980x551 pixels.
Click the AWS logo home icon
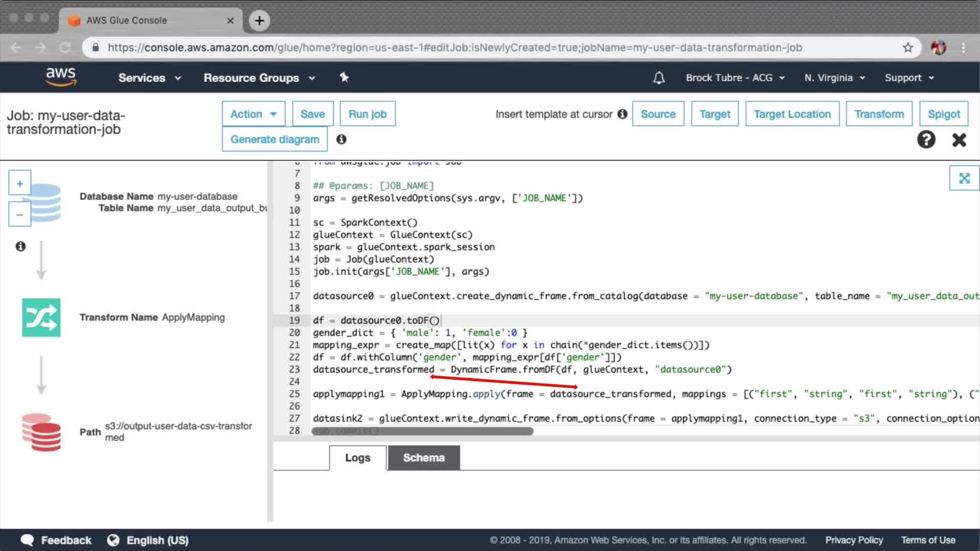click(x=61, y=77)
